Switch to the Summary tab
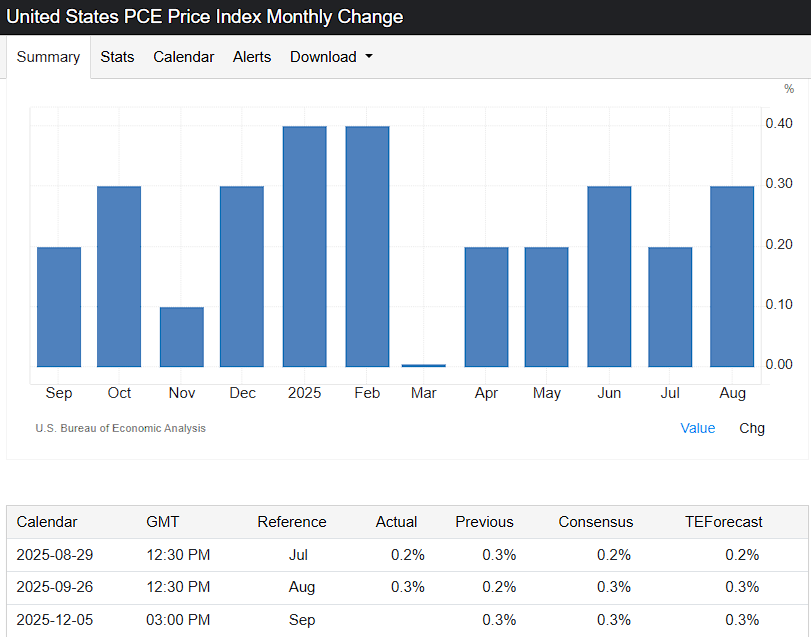This screenshot has width=811, height=637. (48, 57)
